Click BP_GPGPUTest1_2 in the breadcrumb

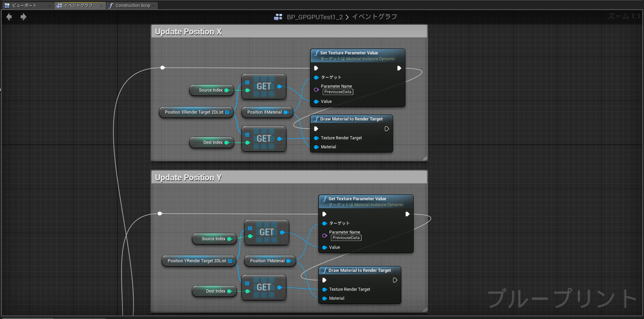click(314, 17)
